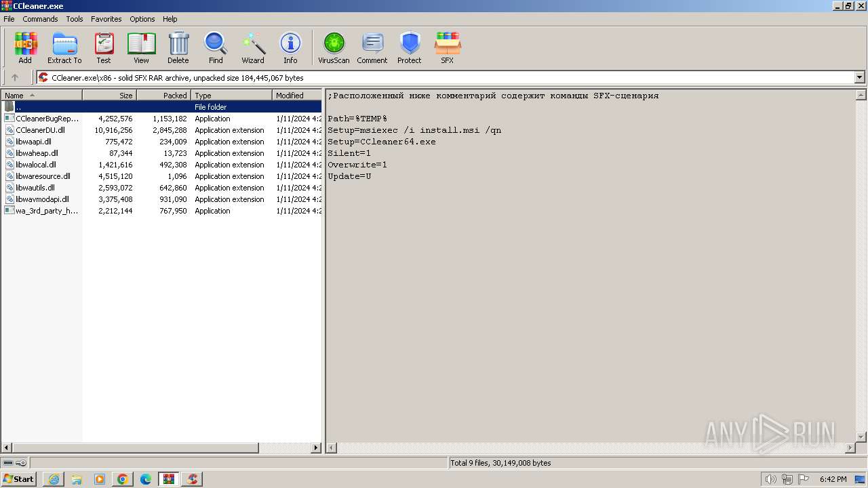This screenshot has width=868, height=488.
Task: Select the parent folder '..' row
Action: coord(161,107)
